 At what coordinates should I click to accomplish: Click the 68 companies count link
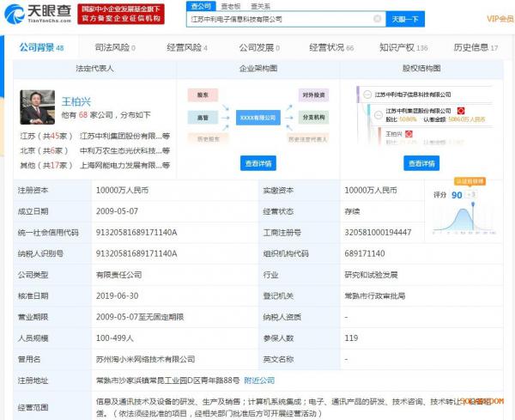82,115
